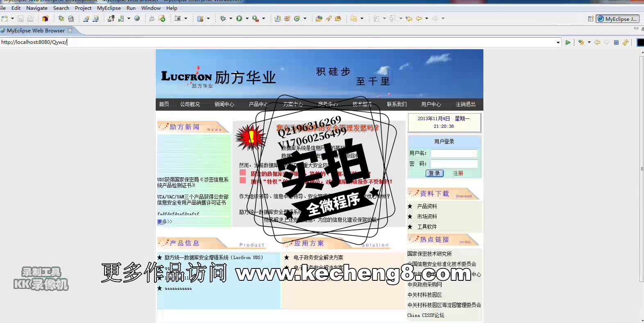Open the MyEclipse menu
The height and width of the screenshot is (323, 644).
click(109, 8)
